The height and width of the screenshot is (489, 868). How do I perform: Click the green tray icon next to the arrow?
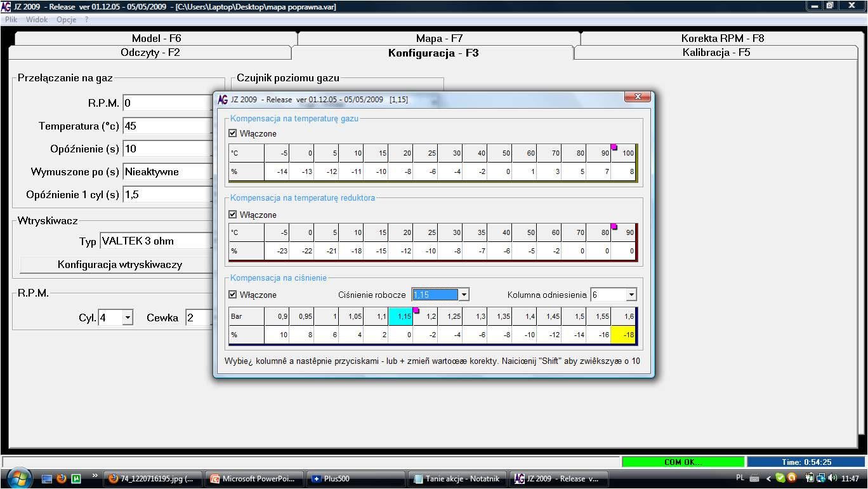(x=780, y=479)
